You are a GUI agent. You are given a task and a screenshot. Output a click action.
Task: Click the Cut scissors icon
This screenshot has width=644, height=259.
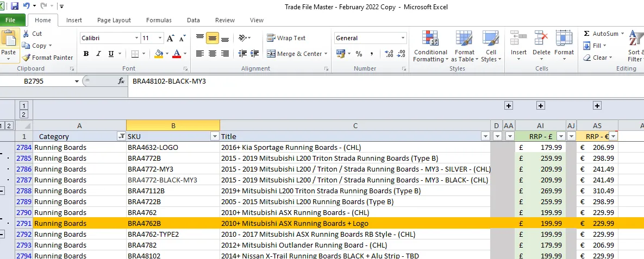(x=26, y=34)
